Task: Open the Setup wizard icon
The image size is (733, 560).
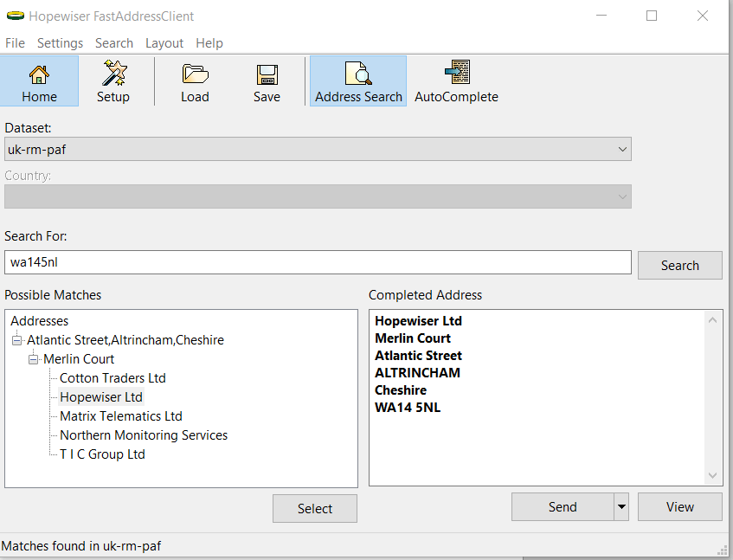Action: pos(113,81)
